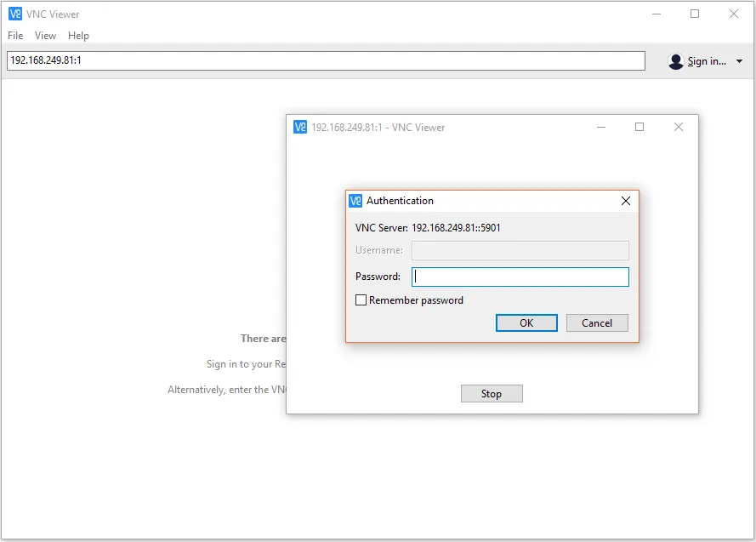Click the 'VNC Server: 192.168.249.81::5901' text

coord(428,227)
